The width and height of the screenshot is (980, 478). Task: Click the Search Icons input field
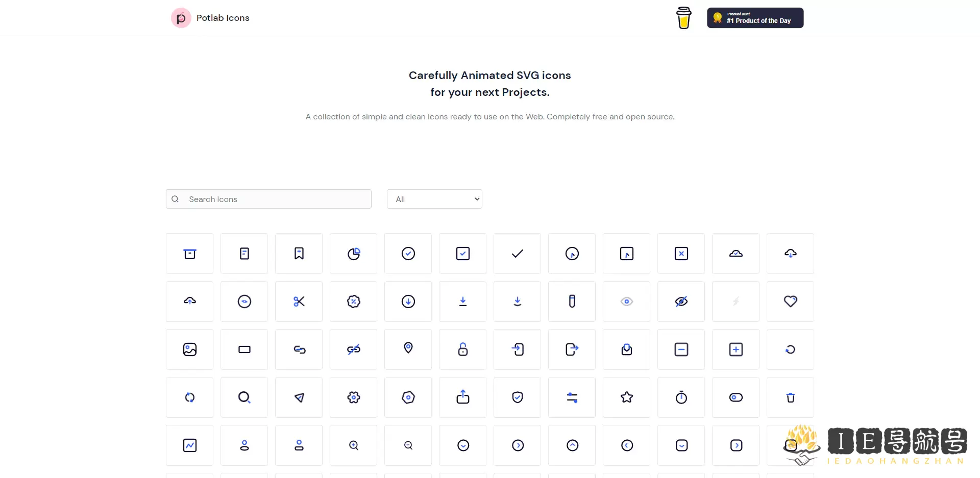point(268,199)
